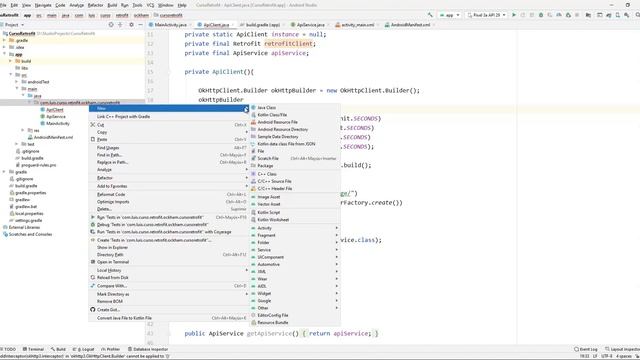This screenshot has width=640, height=360.
Task: Click Kotlin data class from JSON icon
Action: point(253,144)
